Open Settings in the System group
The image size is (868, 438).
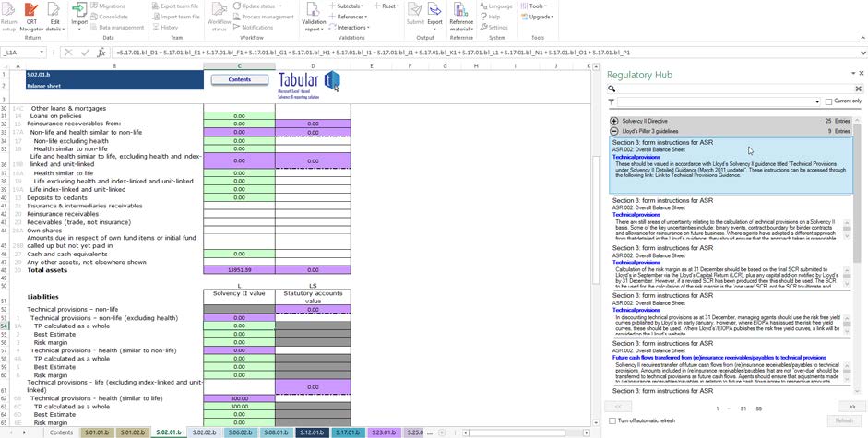tap(493, 27)
